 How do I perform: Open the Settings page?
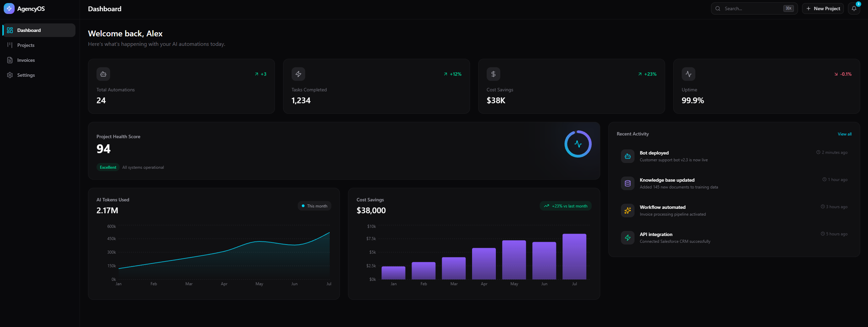pos(26,75)
